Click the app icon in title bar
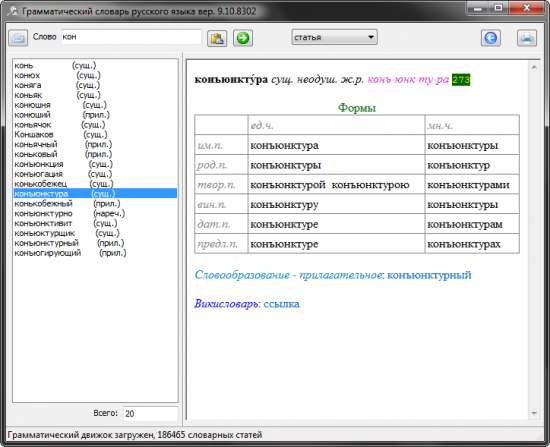550x447 pixels. pos(13,11)
